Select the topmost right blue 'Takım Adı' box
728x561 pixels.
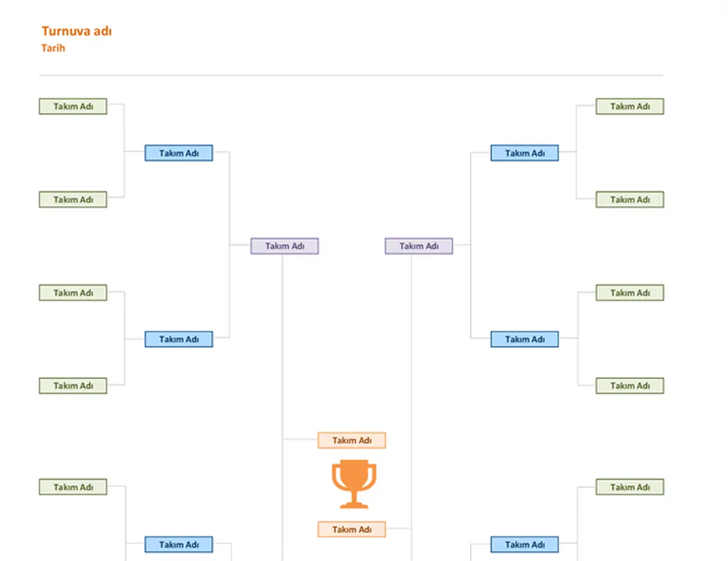[525, 153]
